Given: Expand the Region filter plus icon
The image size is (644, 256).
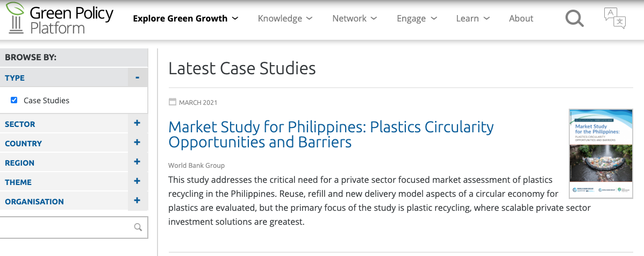Looking at the screenshot, I should [137, 162].
